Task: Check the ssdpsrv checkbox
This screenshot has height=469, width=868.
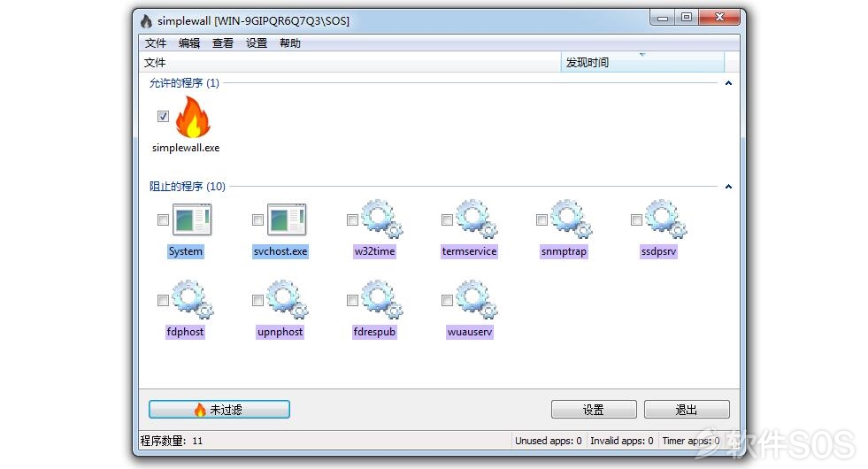Action: (636, 219)
